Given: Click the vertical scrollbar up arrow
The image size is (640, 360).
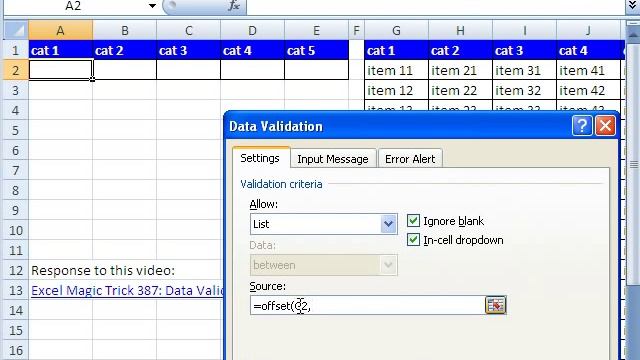Looking at the screenshot, I should (633, 34).
